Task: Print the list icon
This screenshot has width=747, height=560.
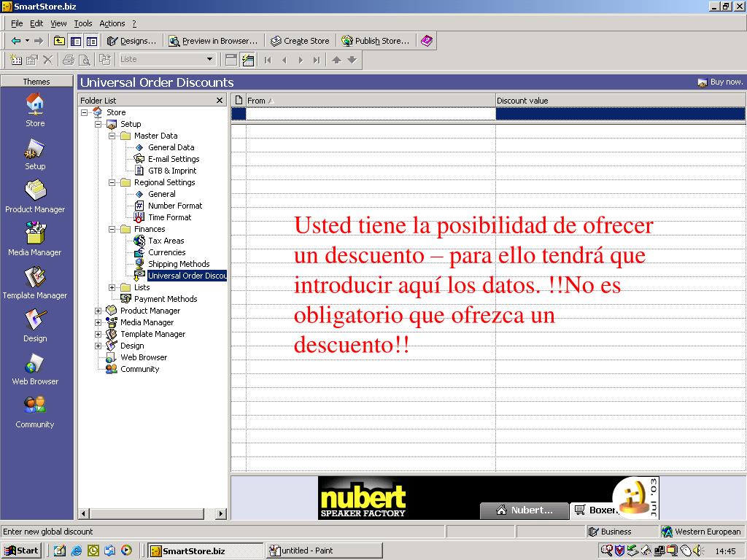Action: (x=69, y=60)
